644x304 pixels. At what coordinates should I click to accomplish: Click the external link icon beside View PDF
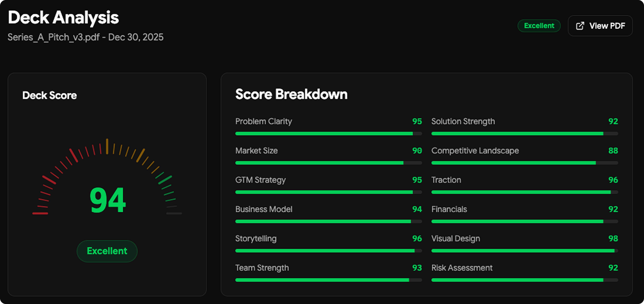click(x=580, y=26)
